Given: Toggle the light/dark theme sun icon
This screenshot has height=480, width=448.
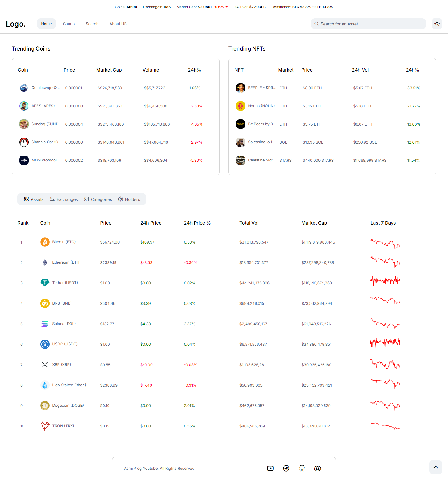Looking at the screenshot, I should pos(437,24).
